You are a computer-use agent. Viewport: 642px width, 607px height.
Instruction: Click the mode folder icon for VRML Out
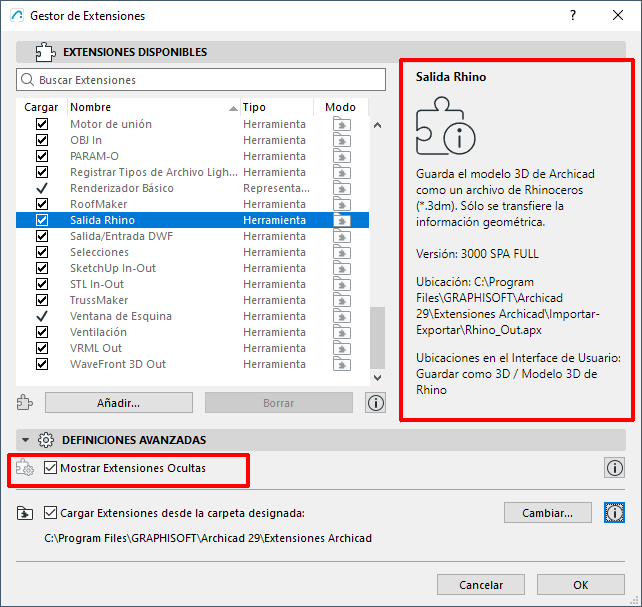point(342,348)
